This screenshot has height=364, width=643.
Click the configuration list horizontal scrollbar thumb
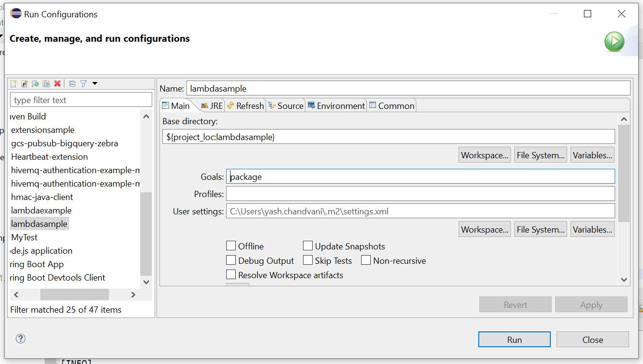point(74,294)
